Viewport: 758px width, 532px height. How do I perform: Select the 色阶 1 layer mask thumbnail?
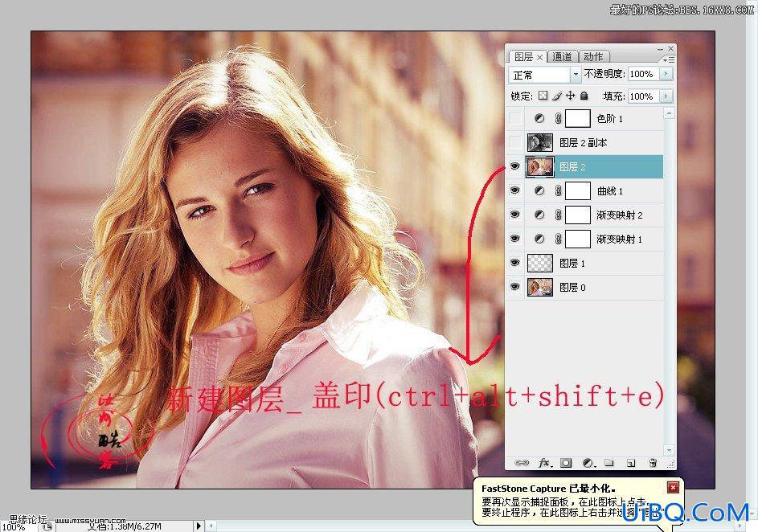578,118
